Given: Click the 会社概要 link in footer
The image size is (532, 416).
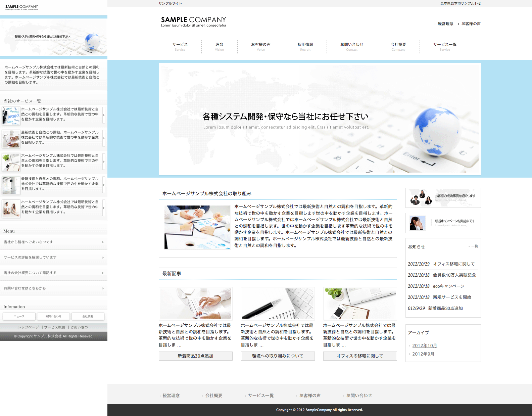Looking at the screenshot, I should tap(214, 396).
